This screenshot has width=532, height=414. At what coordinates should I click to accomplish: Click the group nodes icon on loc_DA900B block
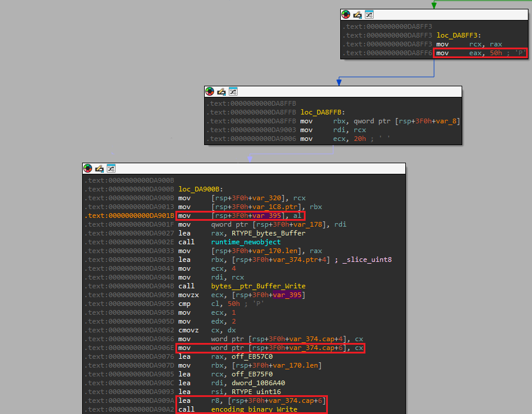click(x=111, y=169)
